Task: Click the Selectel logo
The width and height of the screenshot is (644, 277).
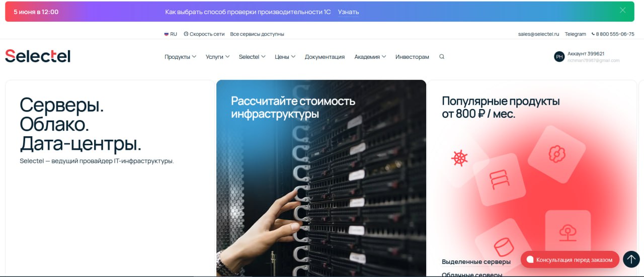Action: click(x=38, y=56)
